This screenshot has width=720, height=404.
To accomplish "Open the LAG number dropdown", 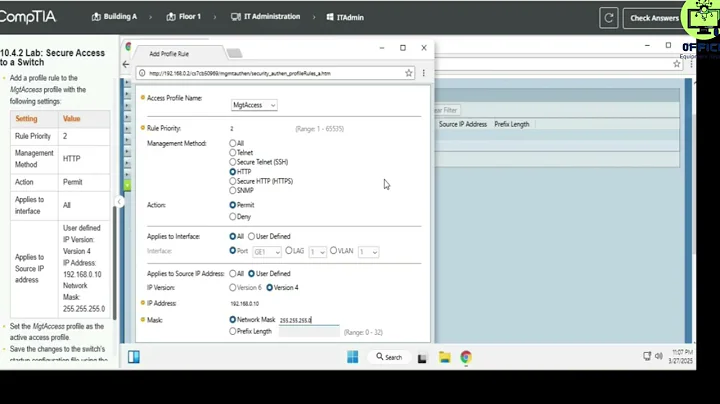I will click(317, 252).
